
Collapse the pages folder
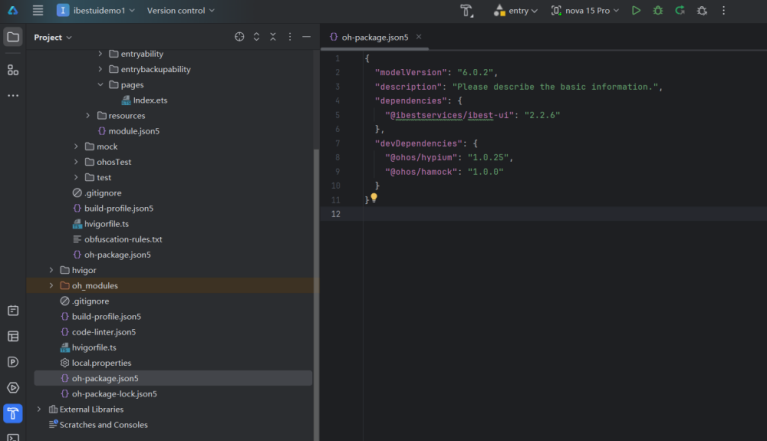tap(100, 85)
